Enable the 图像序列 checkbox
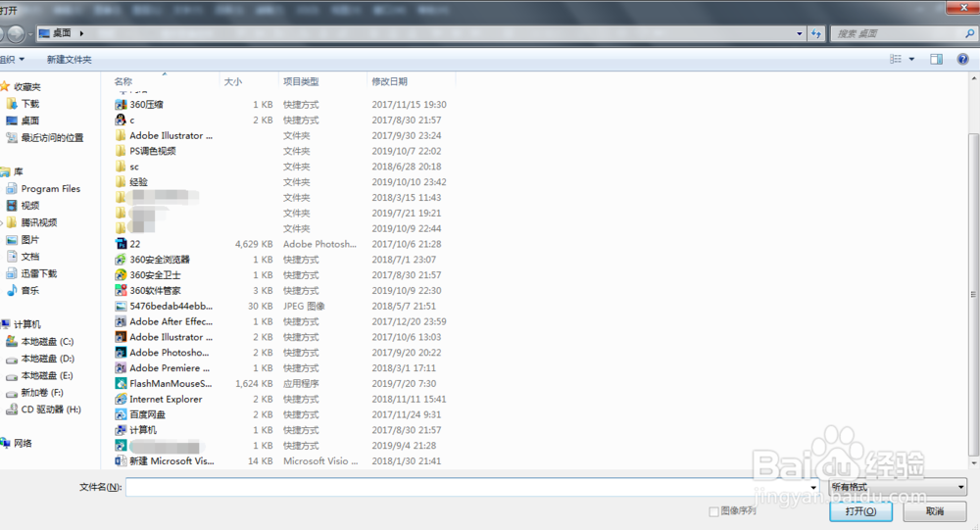This screenshot has width=980, height=530. [713, 511]
